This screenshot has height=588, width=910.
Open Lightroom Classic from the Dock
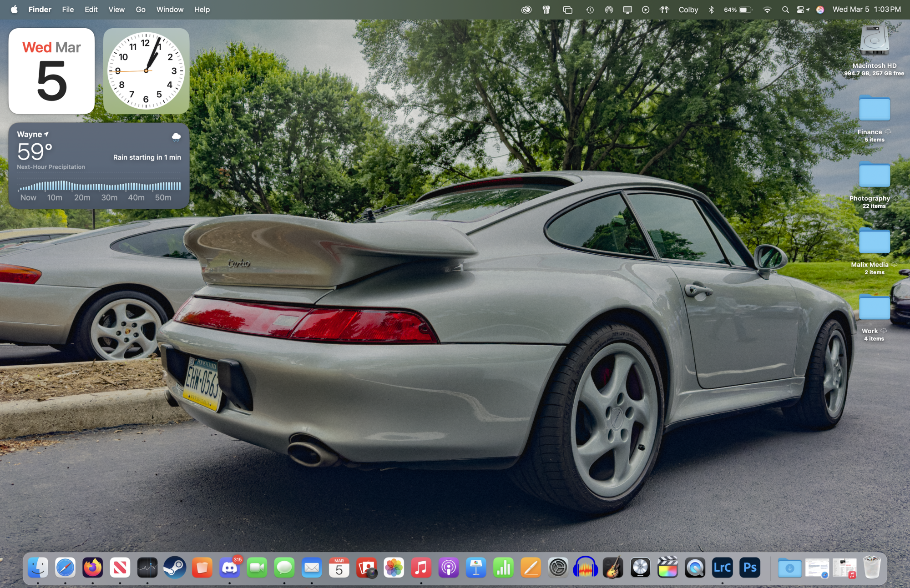point(722,568)
